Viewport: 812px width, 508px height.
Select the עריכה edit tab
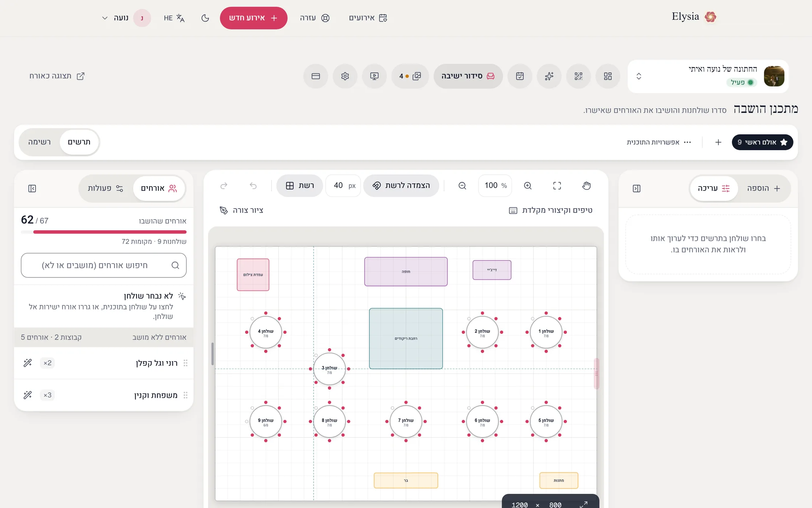714,188
